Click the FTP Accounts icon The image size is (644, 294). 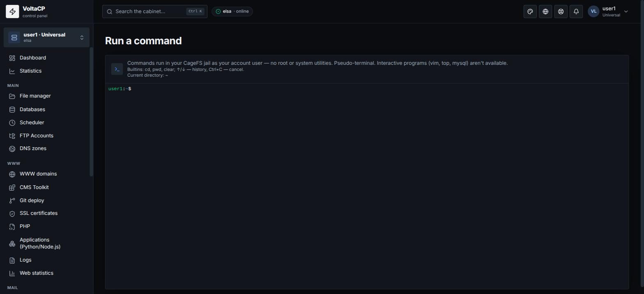pos(12,136)
